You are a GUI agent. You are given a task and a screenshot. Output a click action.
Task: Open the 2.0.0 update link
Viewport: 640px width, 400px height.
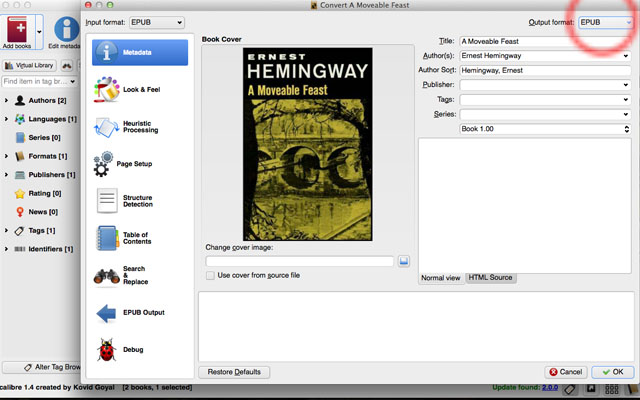coord(550,387)
